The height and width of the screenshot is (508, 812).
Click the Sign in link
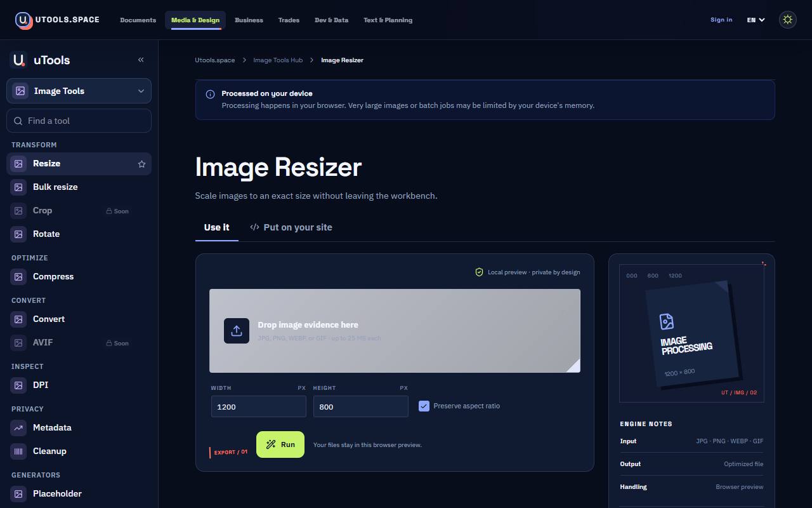[x=721, y=20]
